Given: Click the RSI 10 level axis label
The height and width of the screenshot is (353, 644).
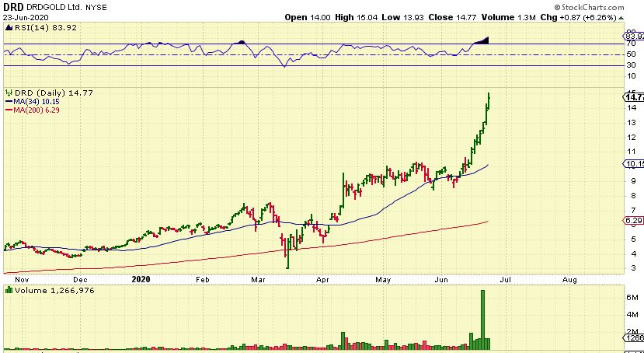Looking at the screenshot, I should tap(632, 76).
